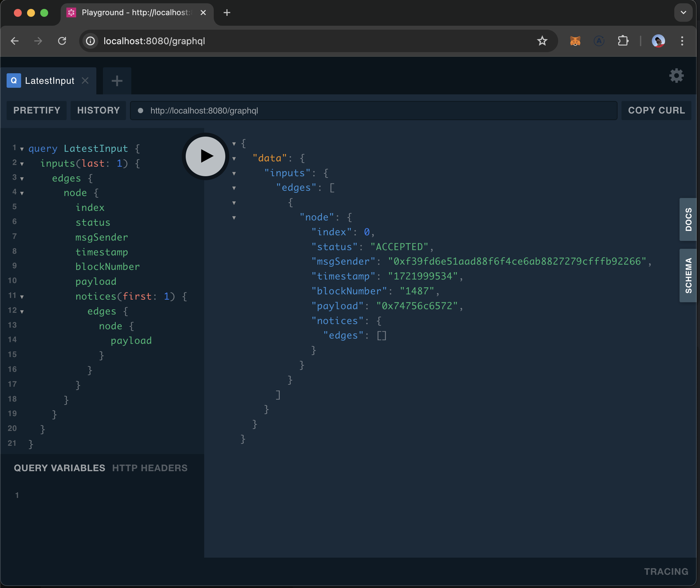Open Playground settings with the gear icon
Viewport: 700px width, 588px height.
tap(676, 76)
